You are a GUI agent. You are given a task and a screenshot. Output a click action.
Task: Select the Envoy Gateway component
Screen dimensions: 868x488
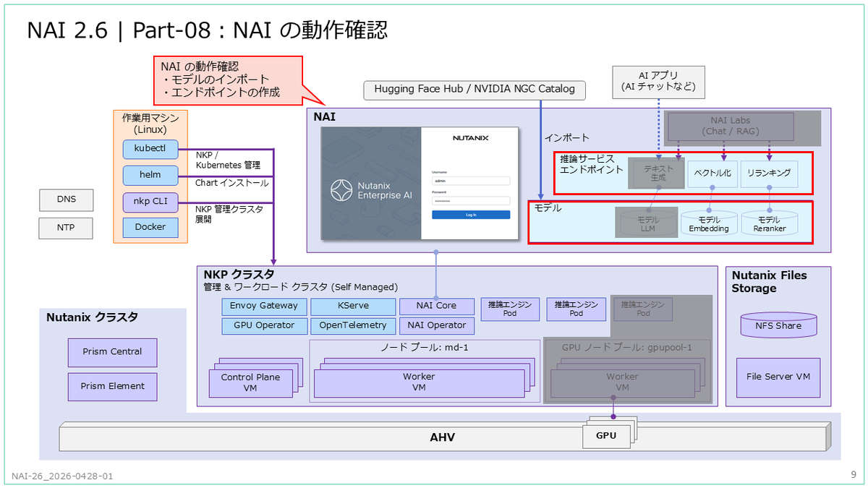click(263, 306)
